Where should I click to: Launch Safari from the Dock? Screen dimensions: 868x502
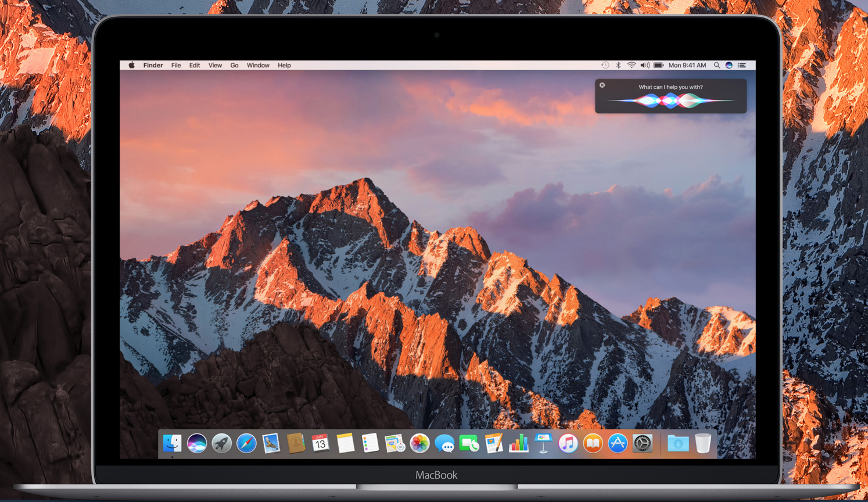[246, 444]
